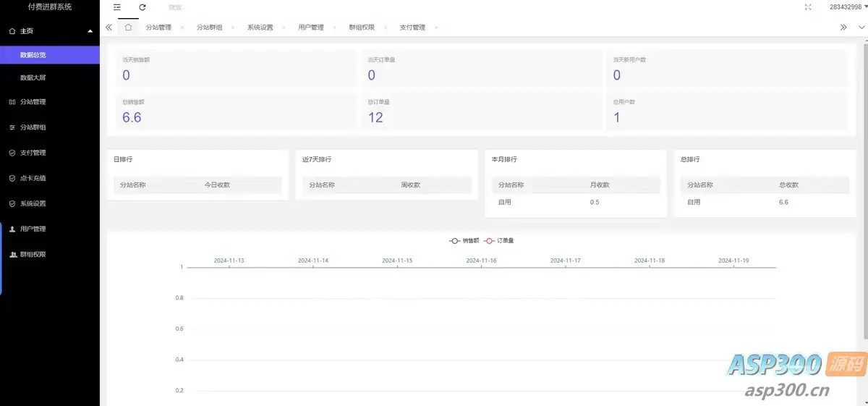
Task: Close the 用户管理 tab
Action: [x=334, y=28]
